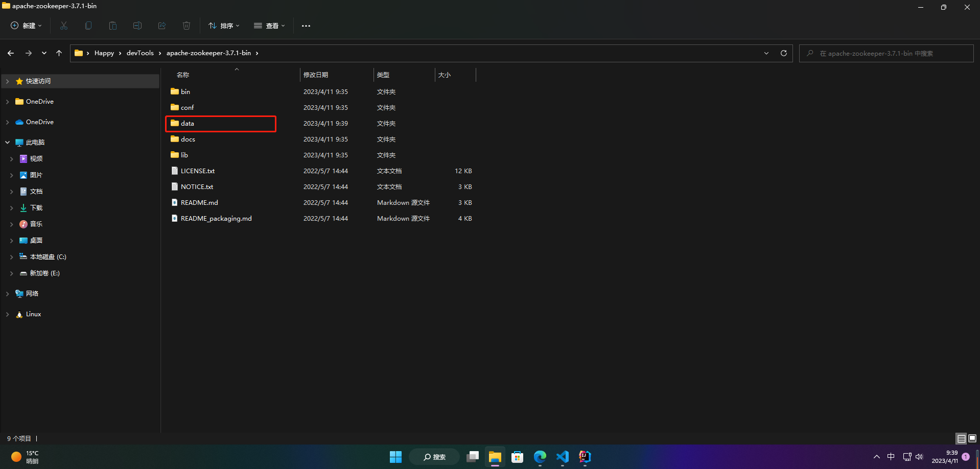Launch Microsoft Edge from the taskbar

pos(540,457)
